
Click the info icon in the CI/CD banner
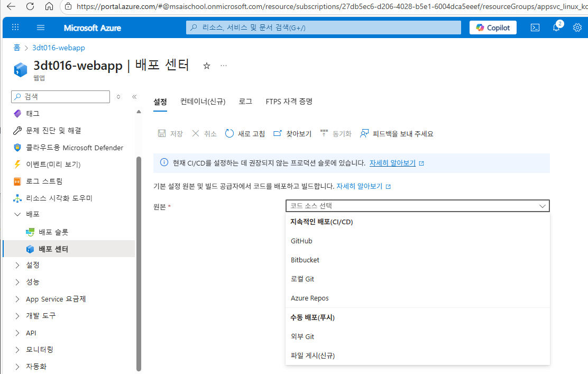164,162
